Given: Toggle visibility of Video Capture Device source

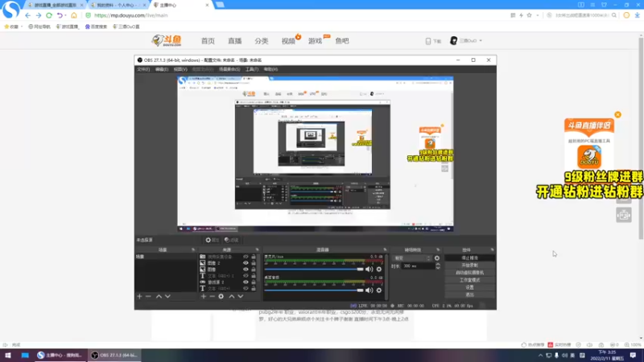Looking at the screenshot, I should coord(246,257).
